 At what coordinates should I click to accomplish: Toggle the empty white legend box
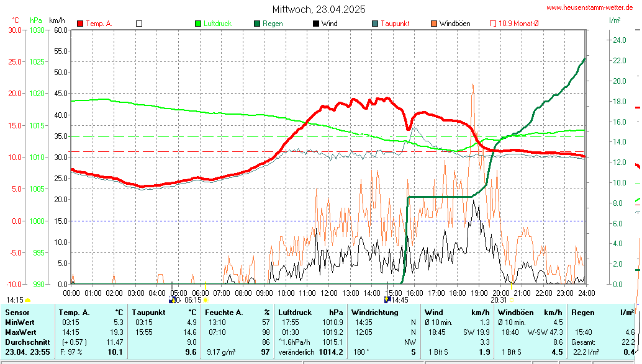[139, 24]
